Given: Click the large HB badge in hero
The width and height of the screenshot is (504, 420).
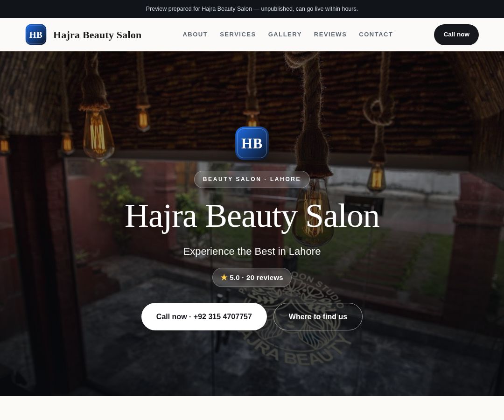Looking at the screenshot, I should [x=252, y=143].
